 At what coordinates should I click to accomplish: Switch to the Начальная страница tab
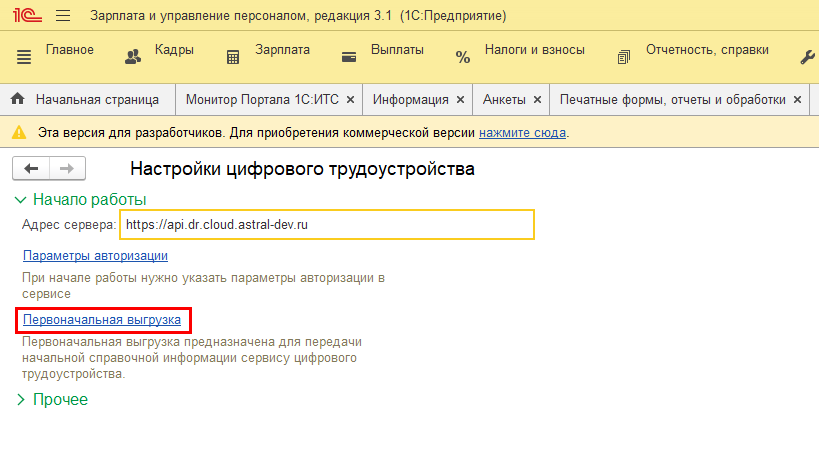(x=86, y=100)
